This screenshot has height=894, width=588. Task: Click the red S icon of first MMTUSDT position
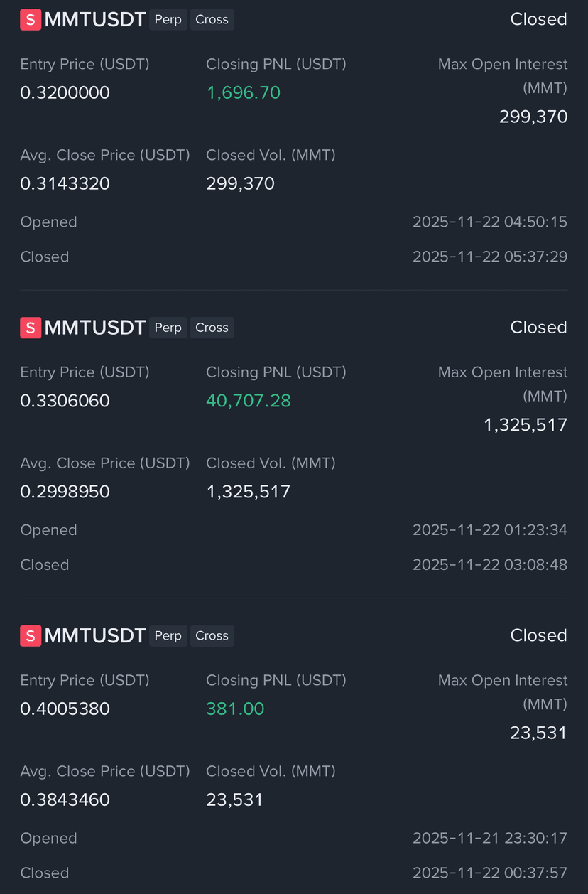30,20
